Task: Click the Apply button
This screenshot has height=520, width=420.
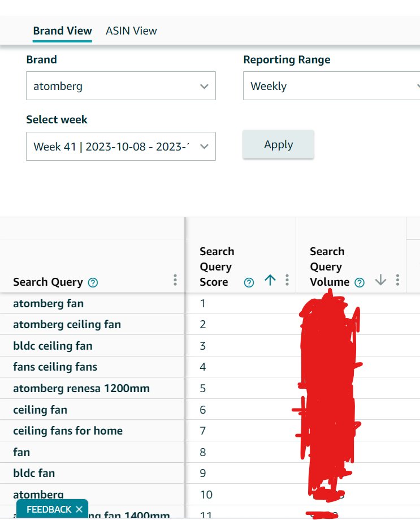Action: (x=278, y=145)
